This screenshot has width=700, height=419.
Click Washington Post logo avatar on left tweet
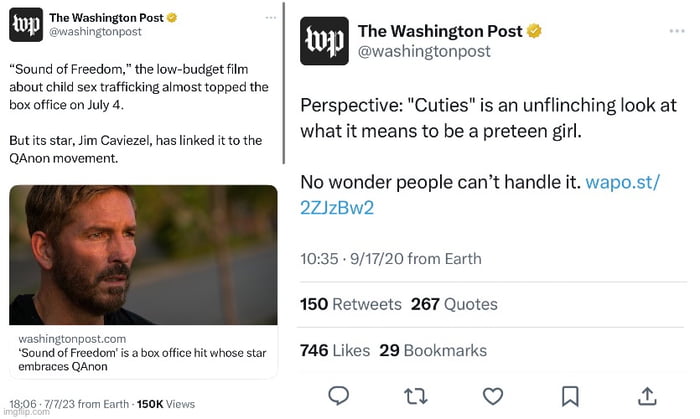[x=25, y=25]
